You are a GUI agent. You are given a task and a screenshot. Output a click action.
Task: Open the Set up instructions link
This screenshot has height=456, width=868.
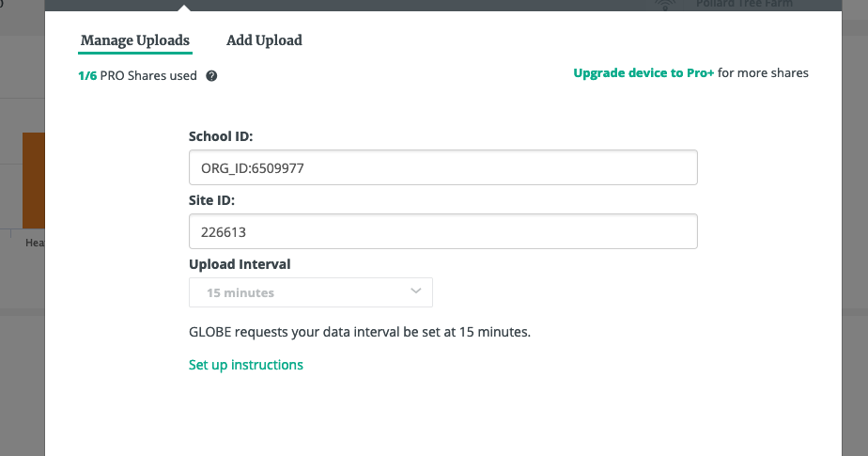[x=246, y=365]
